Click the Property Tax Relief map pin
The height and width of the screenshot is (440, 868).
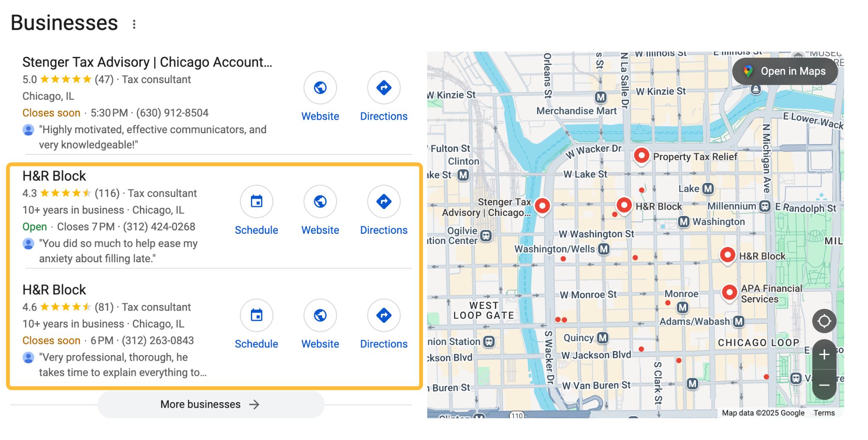tap(642, 156)
